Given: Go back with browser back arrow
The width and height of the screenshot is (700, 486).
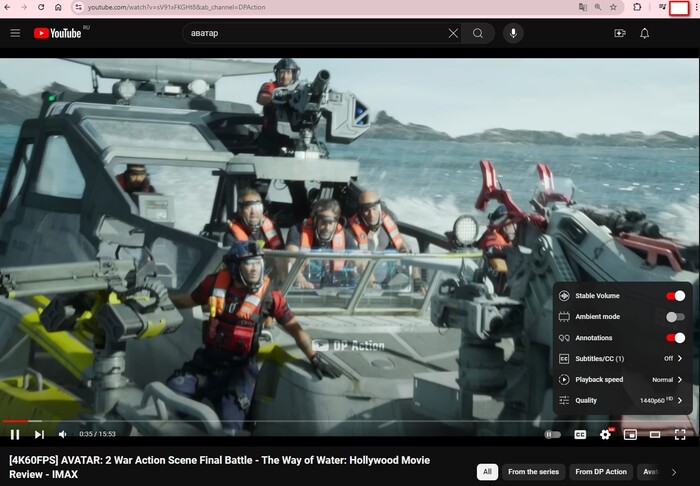Looking at the screenshot, I should click(x=7, y=7).
